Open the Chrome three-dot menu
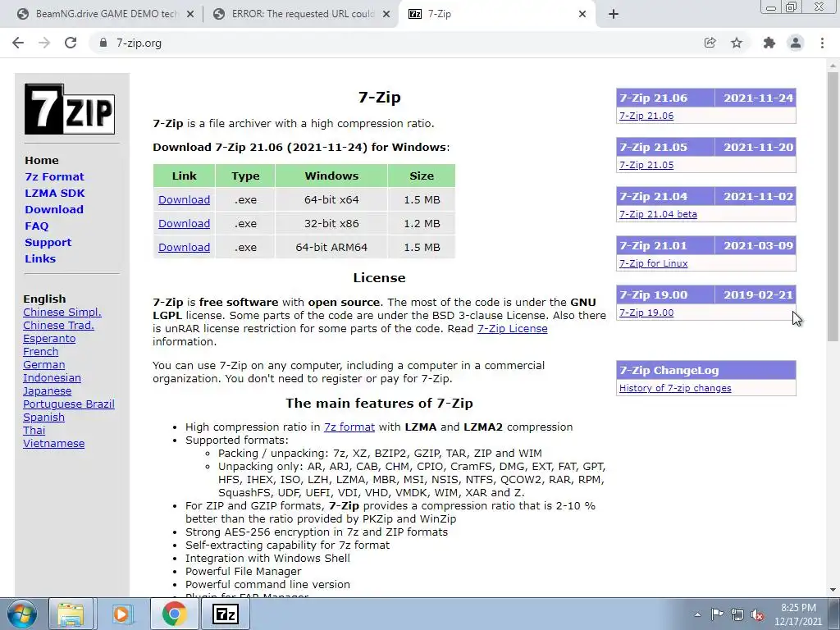 click(822, 43)
